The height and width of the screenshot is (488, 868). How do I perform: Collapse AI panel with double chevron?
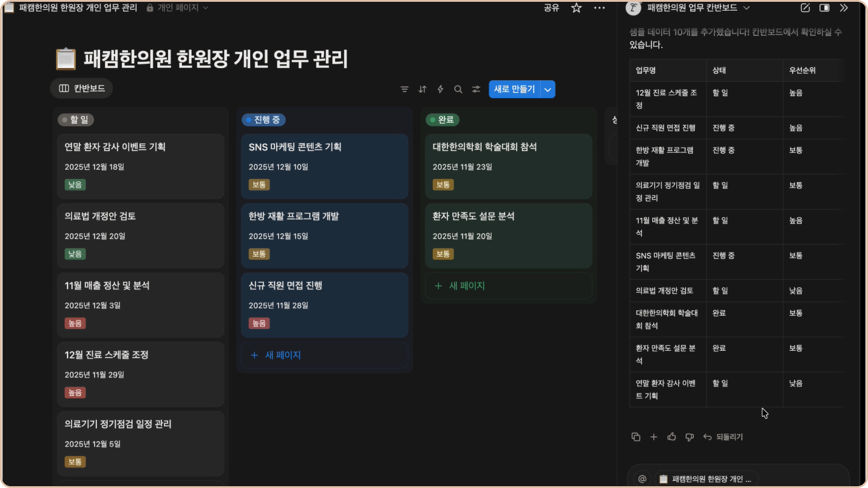[844, 8]
